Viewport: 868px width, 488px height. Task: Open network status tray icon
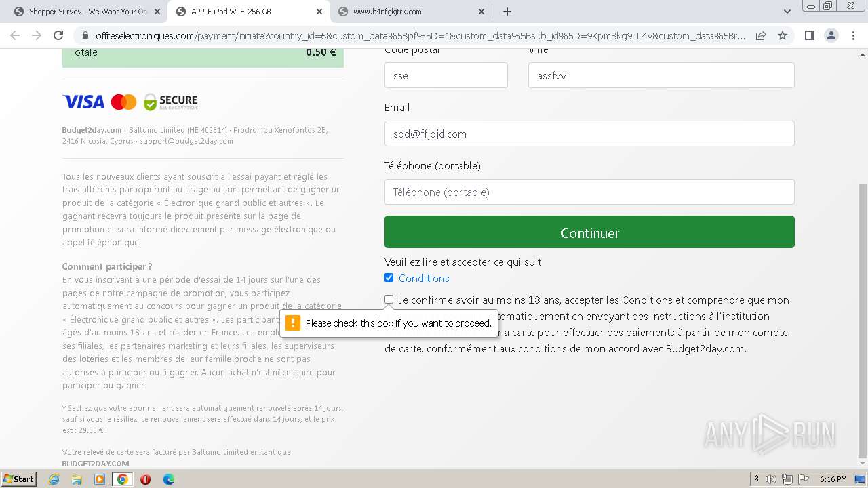point(787,479)
